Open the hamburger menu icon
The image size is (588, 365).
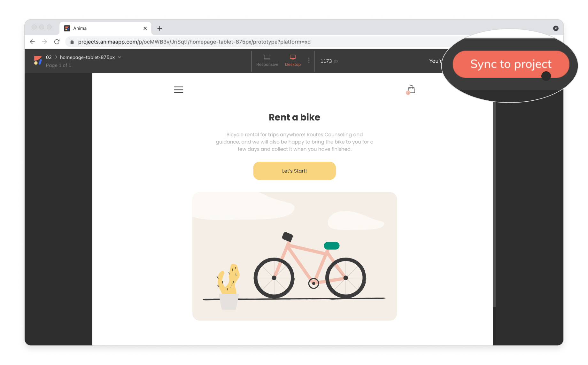(x=179, y=90)
